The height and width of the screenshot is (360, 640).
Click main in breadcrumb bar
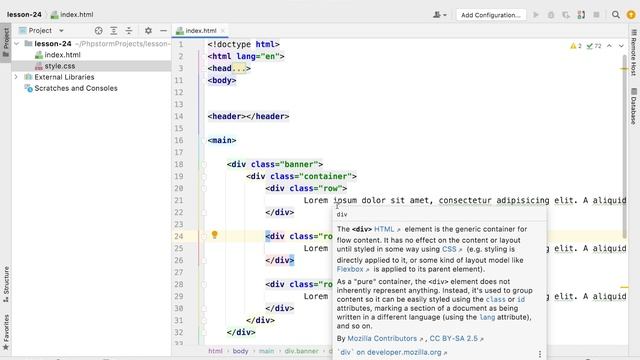pyautogui.click(x=266, y=351)
